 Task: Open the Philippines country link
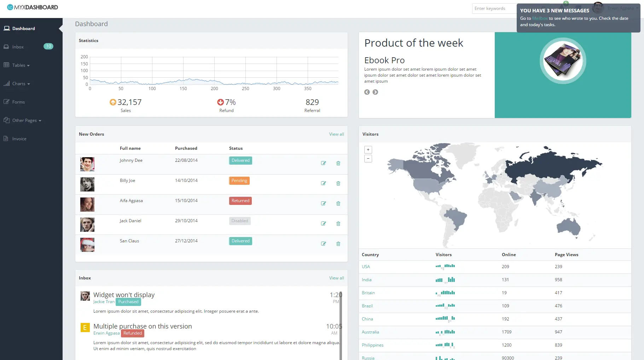(x=372, y=345)
